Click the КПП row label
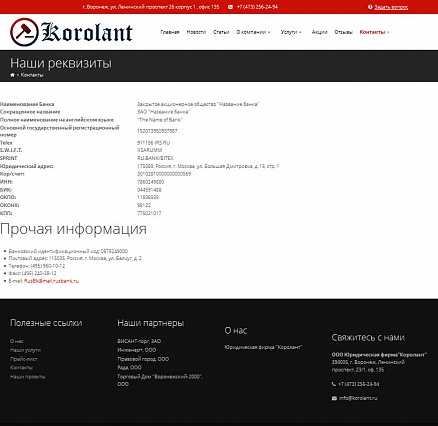The image size is (438, 426). click(6, 213)
